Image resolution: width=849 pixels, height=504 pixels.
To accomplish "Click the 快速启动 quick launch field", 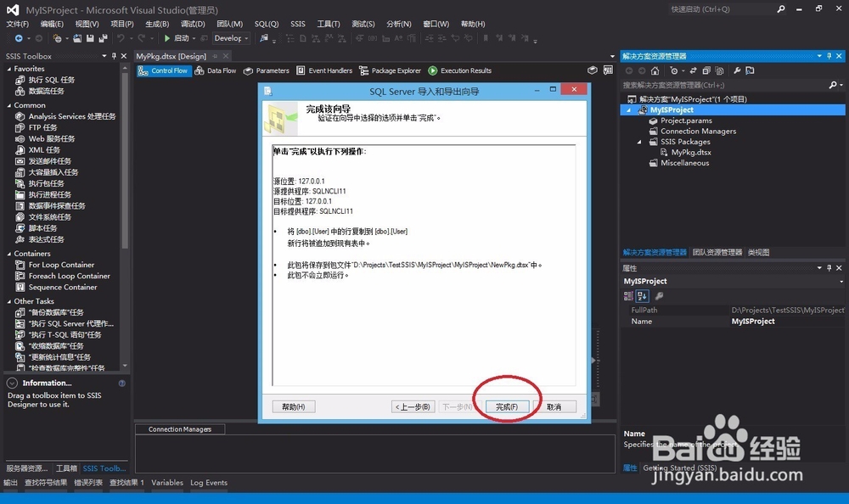I will click(721, 9).
